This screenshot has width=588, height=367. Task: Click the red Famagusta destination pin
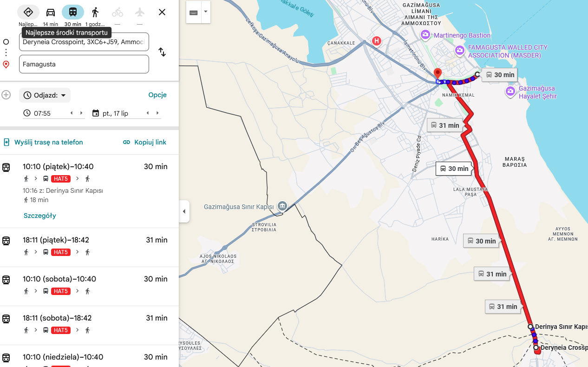[x=437, y=74]
